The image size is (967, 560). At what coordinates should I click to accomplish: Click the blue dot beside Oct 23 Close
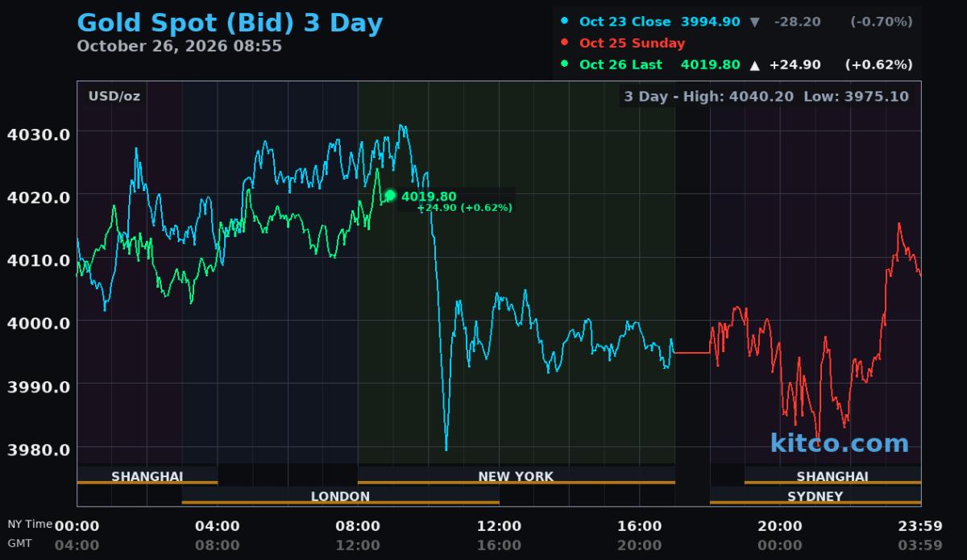tap(564, 22)
